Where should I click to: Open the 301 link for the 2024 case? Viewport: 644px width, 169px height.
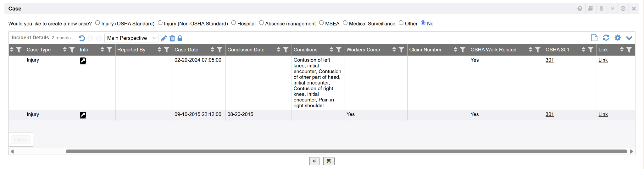pyautogui.click(x=549, y=60)
